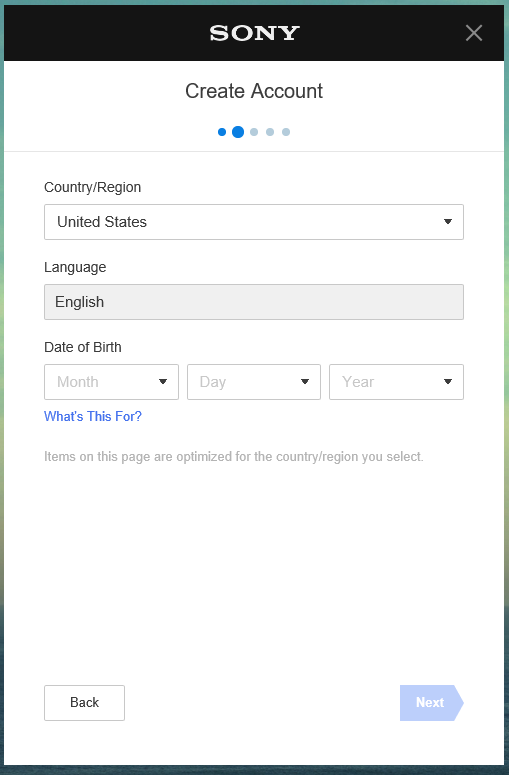Close the Create Account dialog with X
Viewport: 509px width, 775px height.
tap(473, 33)
